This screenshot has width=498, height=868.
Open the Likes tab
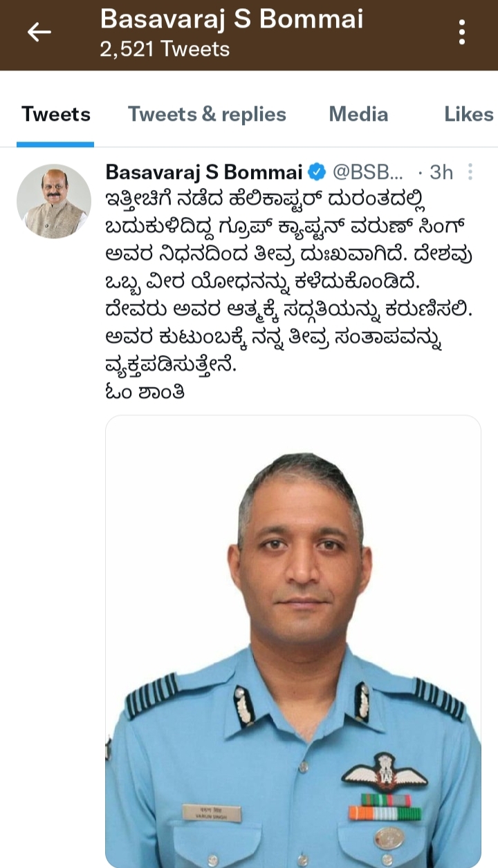coord(469,114)
